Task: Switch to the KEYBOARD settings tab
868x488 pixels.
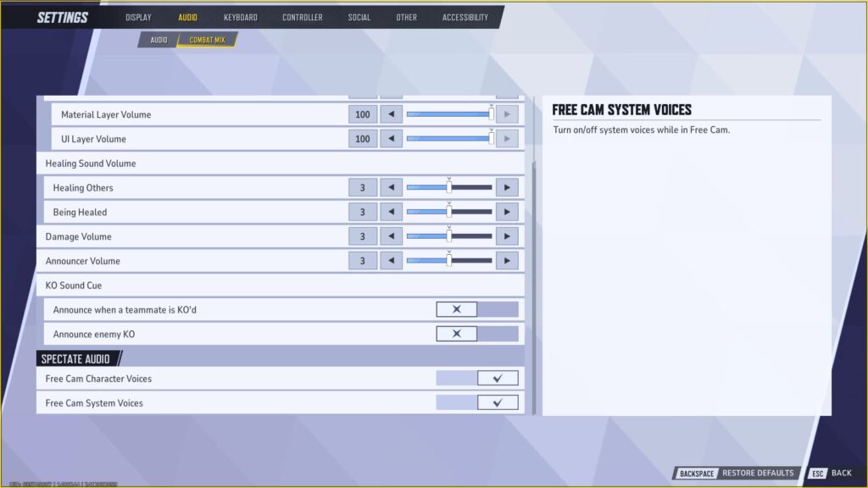Action: coord(241,16)
